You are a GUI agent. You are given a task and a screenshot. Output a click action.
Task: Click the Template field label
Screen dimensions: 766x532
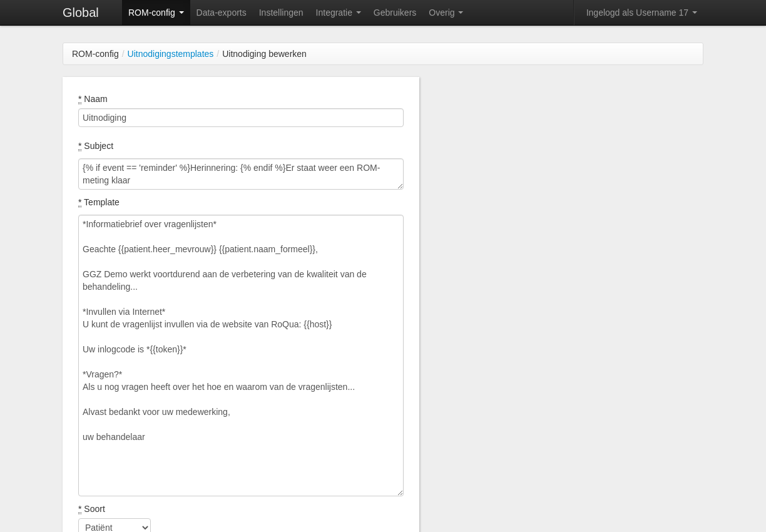(101, 202)
